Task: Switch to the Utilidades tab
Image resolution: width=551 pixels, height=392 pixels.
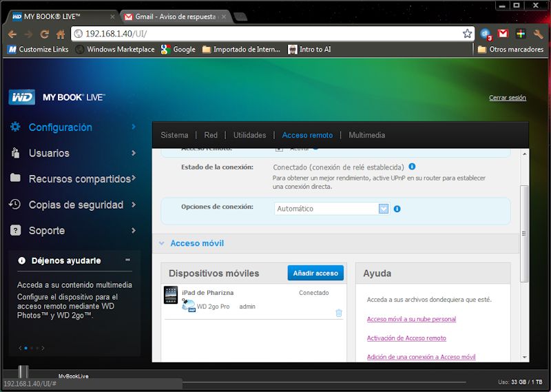Action: click(x=249, y=135)
